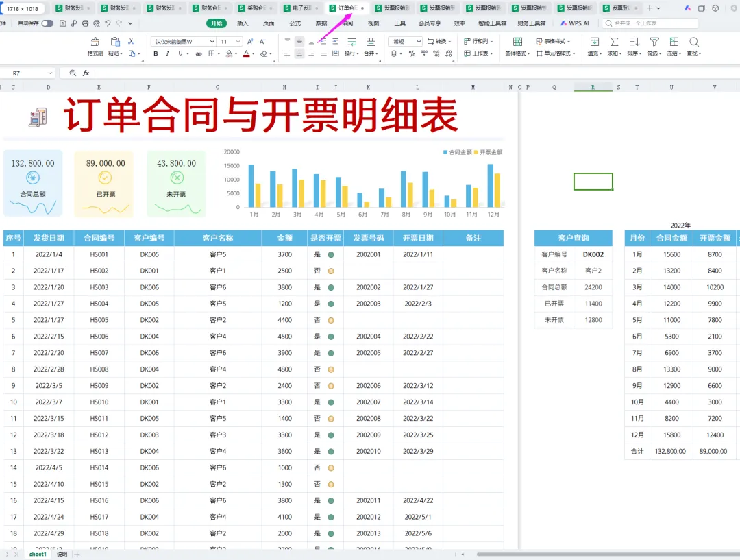
Task: Click the Filter (筛选) funnel icon
Action: (654, 42)
